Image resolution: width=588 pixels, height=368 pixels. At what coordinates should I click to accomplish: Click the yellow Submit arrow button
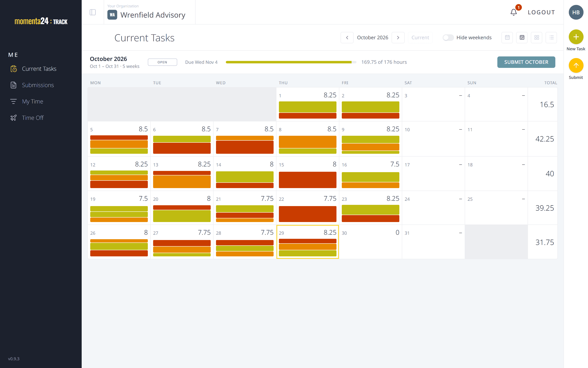click(x=576, y=65)
